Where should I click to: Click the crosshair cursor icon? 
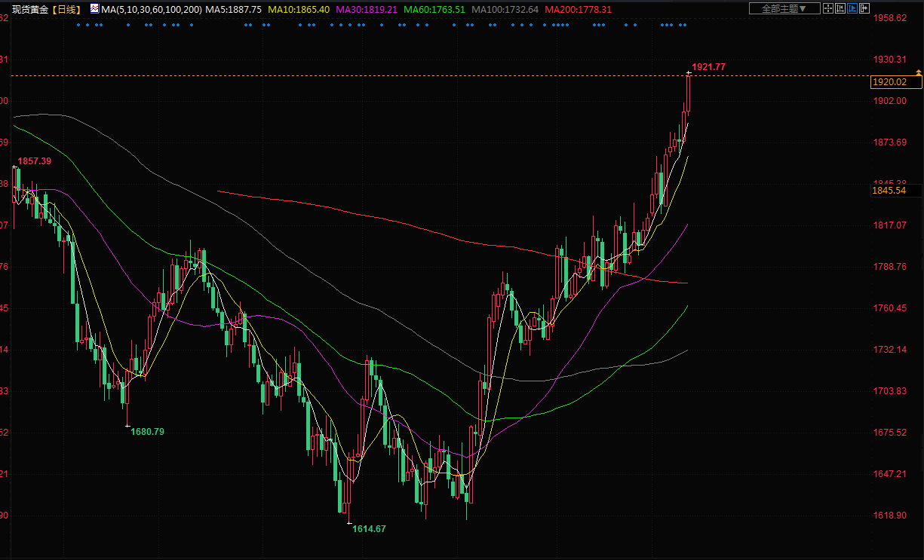pyautogui.click(x=828, y=8)
